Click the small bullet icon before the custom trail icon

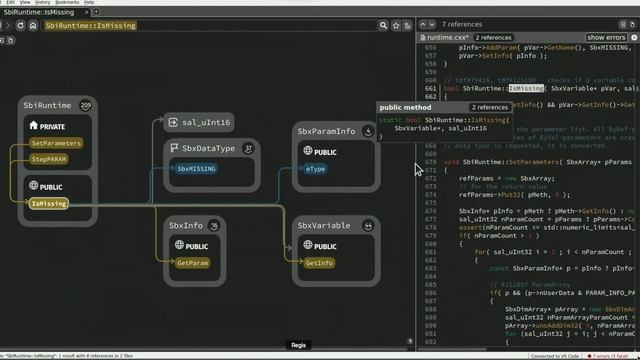(x=2, y=40)
